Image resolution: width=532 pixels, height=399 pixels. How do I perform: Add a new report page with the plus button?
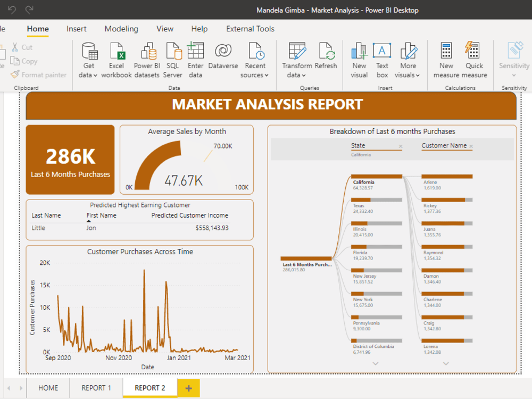pyautogui.click(x=188, y=388)
